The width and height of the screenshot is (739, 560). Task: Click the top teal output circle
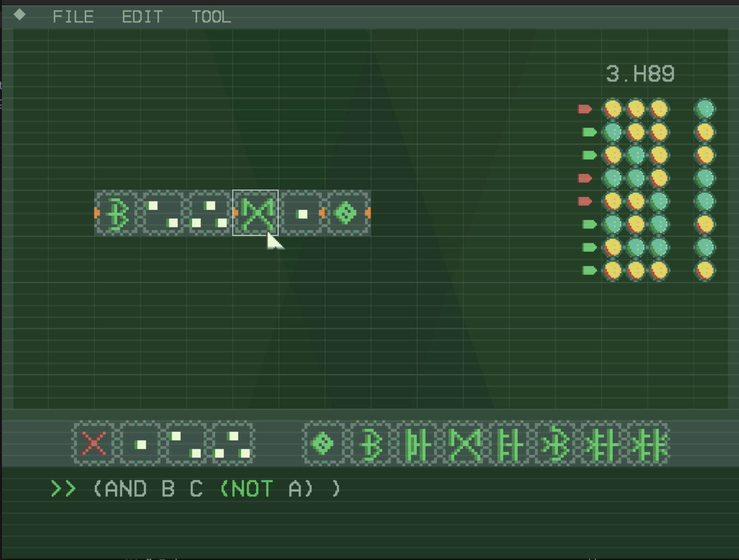(704, 109)
